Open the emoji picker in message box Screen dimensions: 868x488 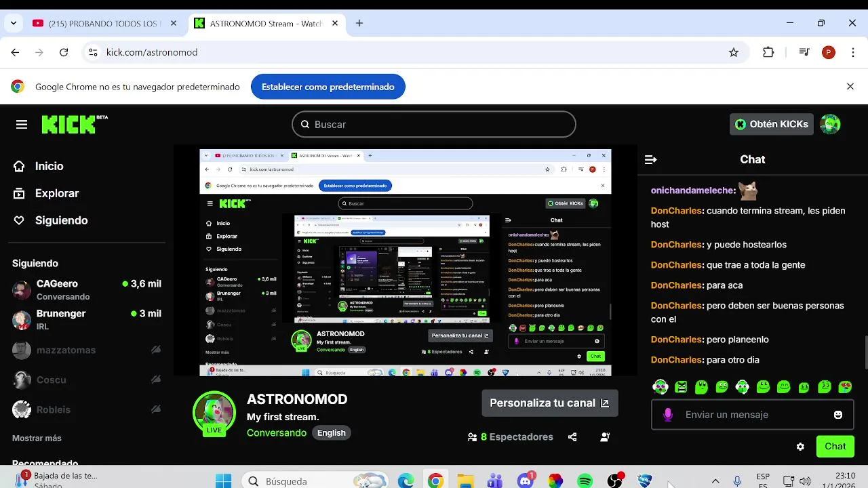(x=838, y=415)
